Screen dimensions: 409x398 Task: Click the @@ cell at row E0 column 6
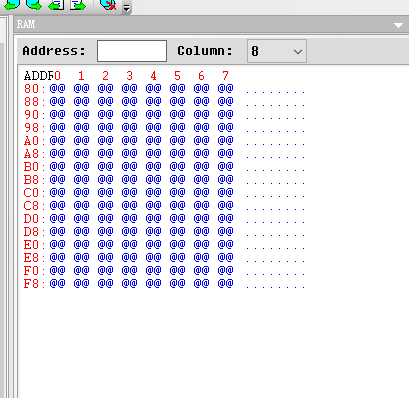201,244
